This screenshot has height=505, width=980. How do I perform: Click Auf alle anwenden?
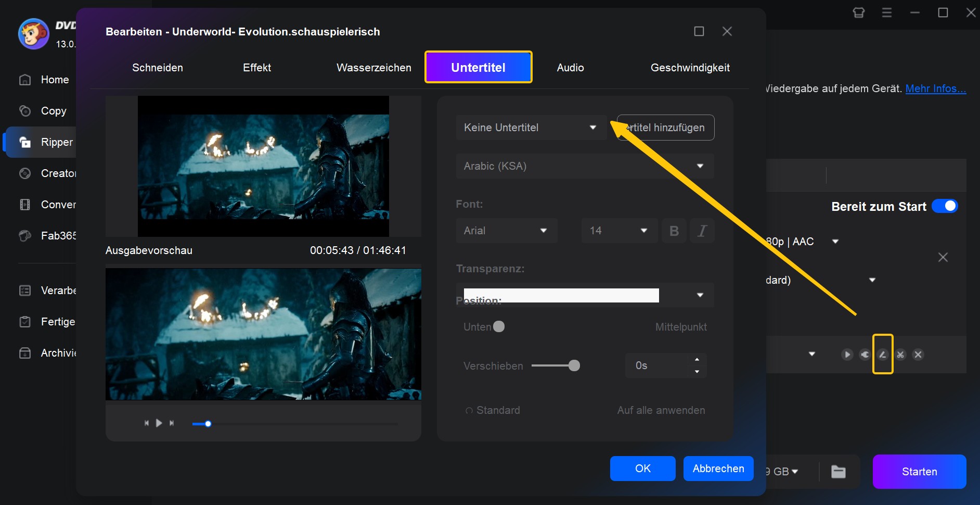(x=661, y=410)
